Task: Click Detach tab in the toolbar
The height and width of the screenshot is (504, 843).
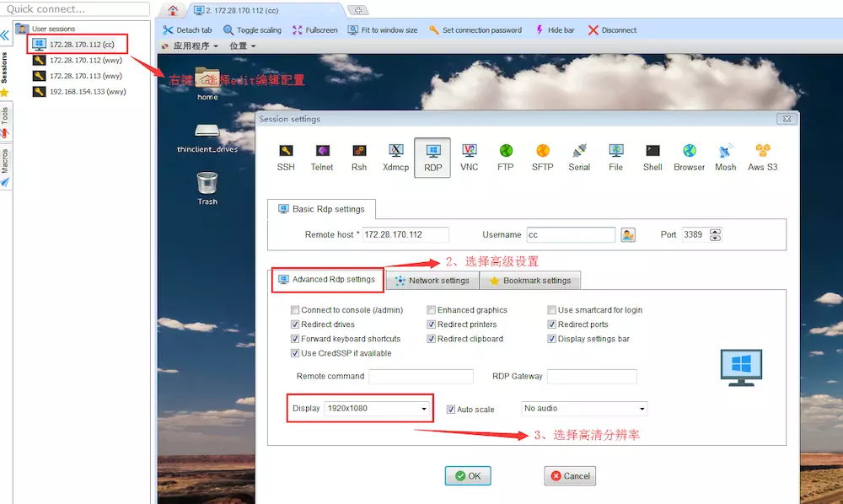Action: click(x=187, y=30)
